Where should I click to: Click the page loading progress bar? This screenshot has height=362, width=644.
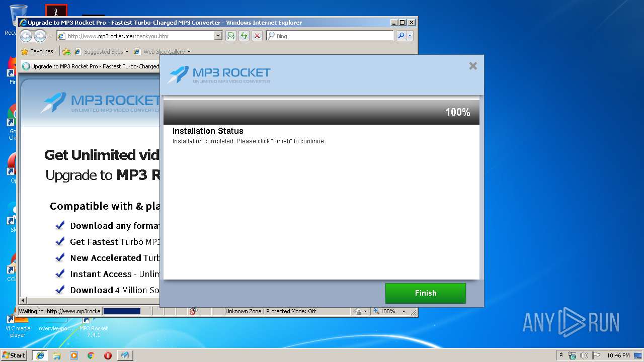[x=126, y=311]
